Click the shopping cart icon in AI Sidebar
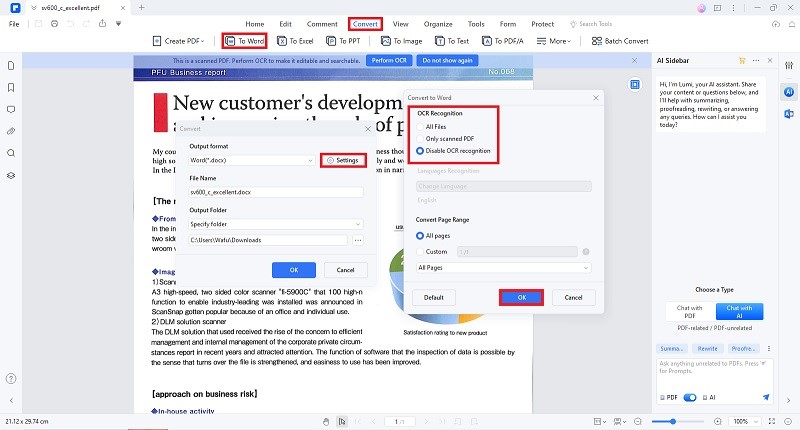Viewport: 800px width, 430px height. [742, 60]
